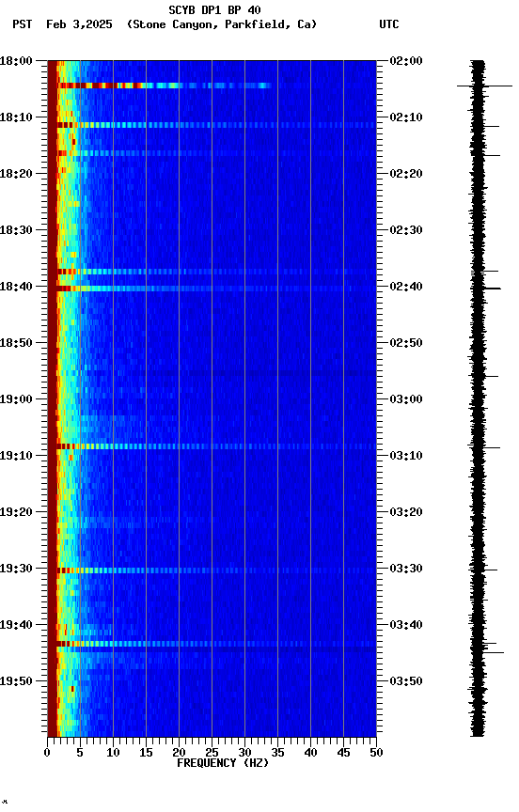Click the 18:30 PST time label
The width and height of the screenshot is (519, 812).
point(16,230)
